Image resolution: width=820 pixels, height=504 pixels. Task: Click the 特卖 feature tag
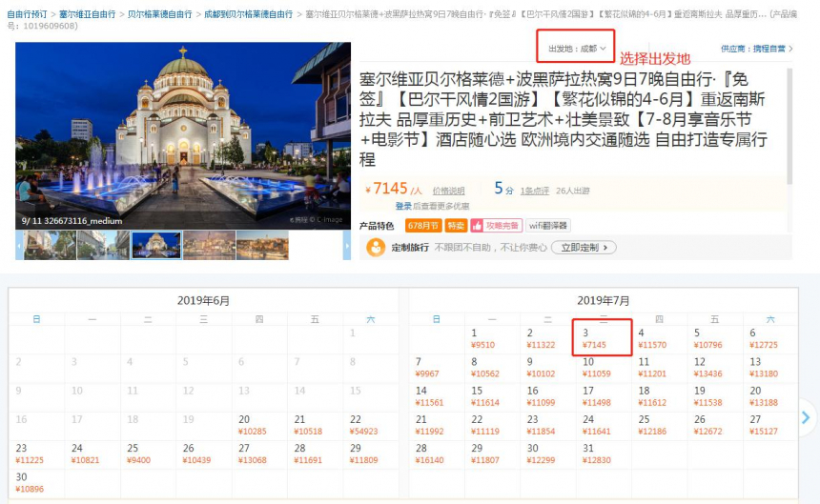point(456,226)
